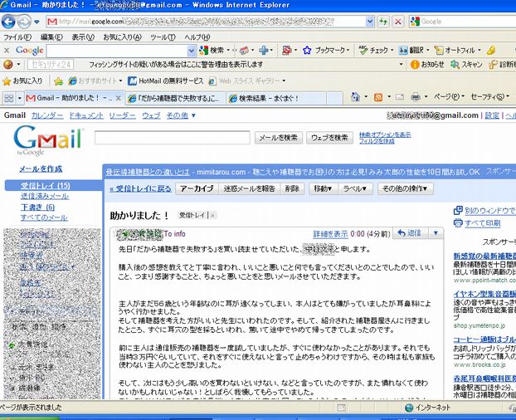
Task: Click 受信トレイに戻る link
Action: (140, 188)
